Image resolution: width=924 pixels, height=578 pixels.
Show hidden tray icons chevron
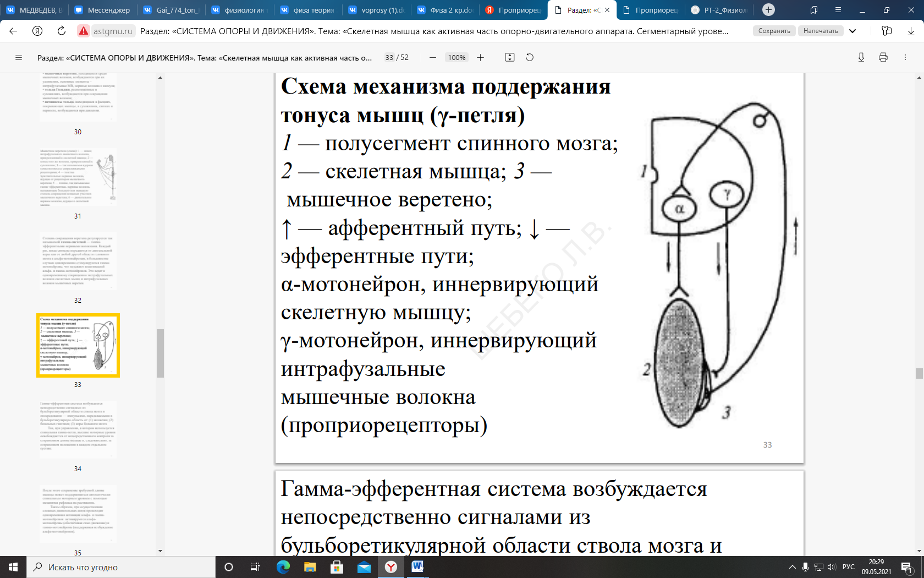click(793, 567)
